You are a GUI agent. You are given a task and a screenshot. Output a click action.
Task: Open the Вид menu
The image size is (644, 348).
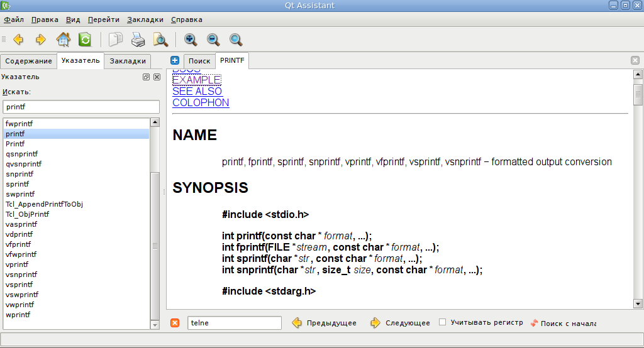pyautogui.click(x=73, y=19)
